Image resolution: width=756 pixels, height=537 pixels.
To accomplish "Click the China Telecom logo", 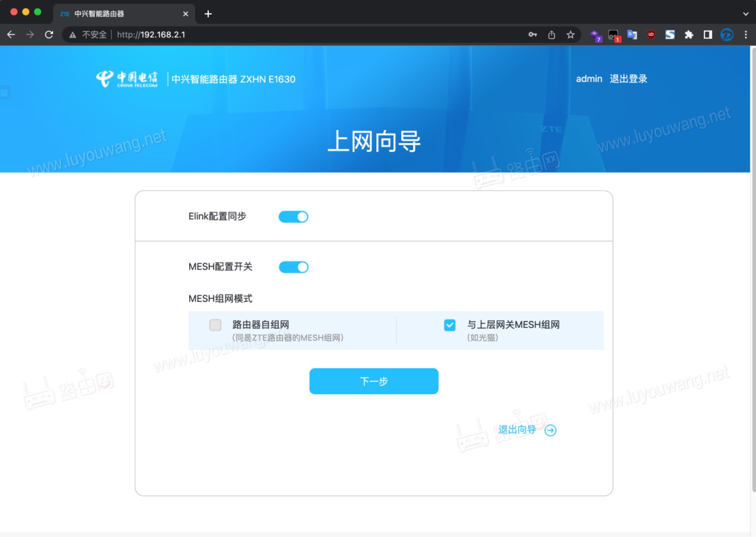I will tap(127, 78).
